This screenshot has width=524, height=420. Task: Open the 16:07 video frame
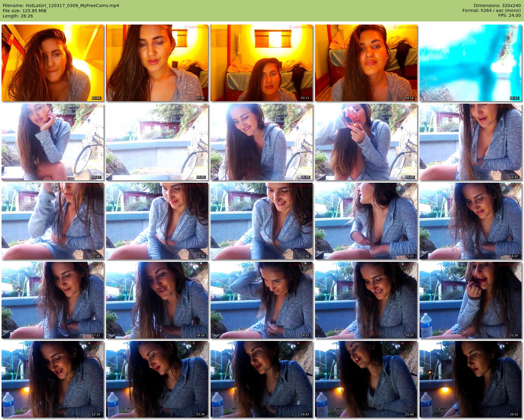pos(471,221)
